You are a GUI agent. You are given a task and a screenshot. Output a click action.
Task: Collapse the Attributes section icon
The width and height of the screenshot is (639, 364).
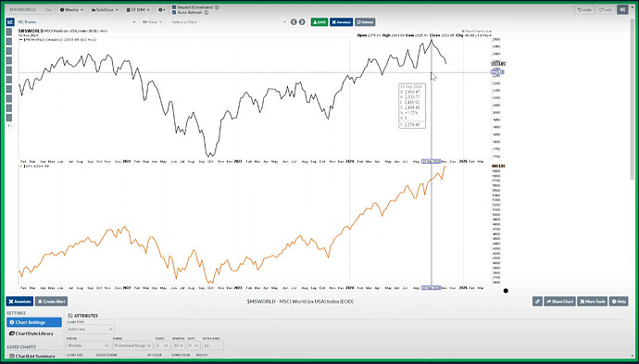click(70, 316)
